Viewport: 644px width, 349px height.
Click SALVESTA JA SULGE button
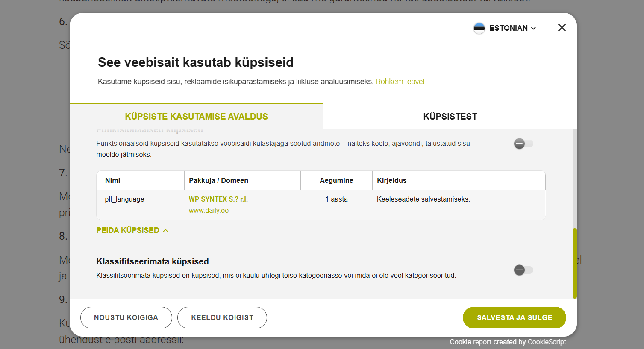coord(515,317)
